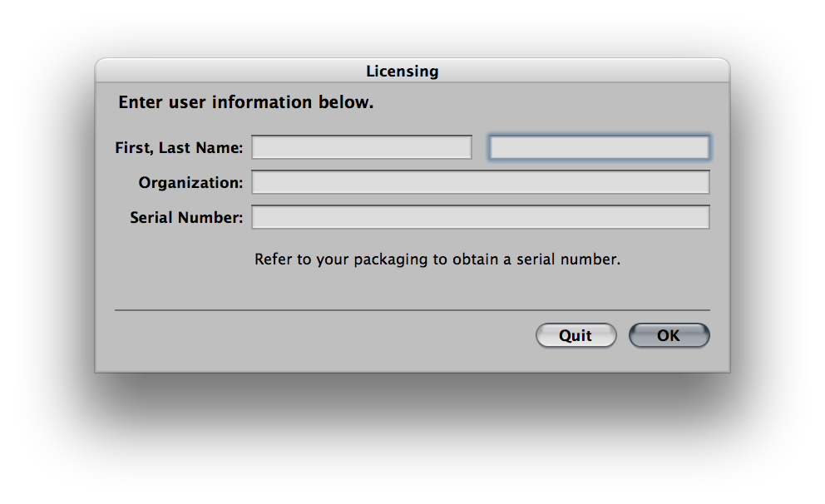The height and width of the screenshot is (504, 825).
Task: Click the focused Last Name input field
Action: (x=599, y=147)
